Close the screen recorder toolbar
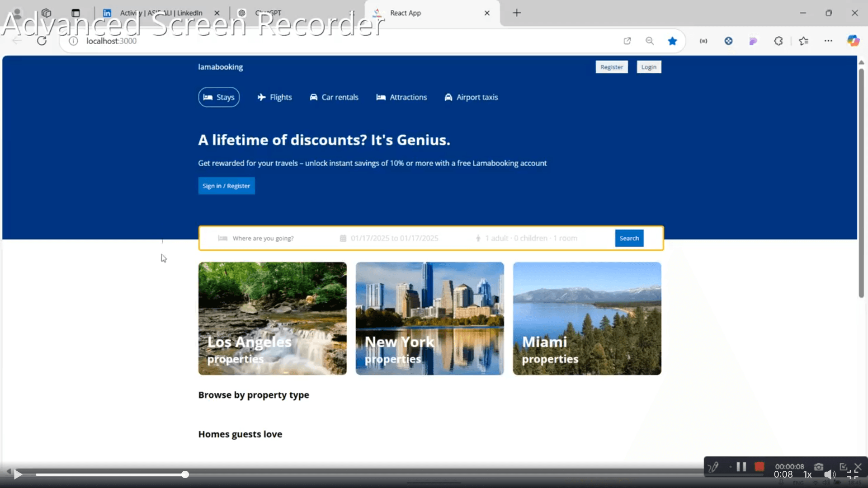The height and width of the screenshot is (488, 868). point(858,466)
